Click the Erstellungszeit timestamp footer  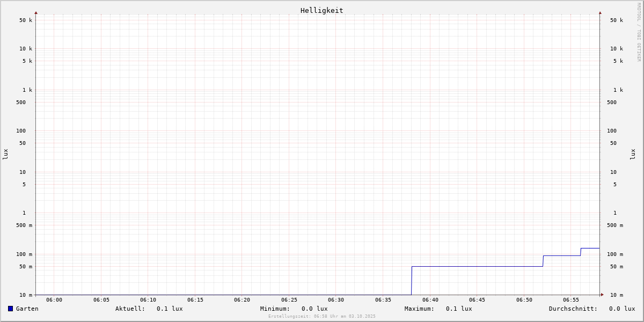pos(322,316)
